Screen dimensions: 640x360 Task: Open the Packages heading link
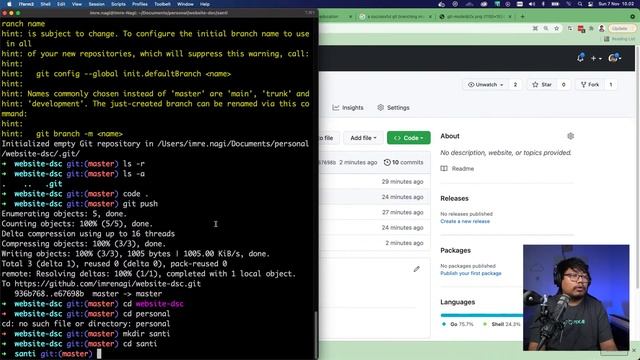pyautogui.click(x=456, y=250)
